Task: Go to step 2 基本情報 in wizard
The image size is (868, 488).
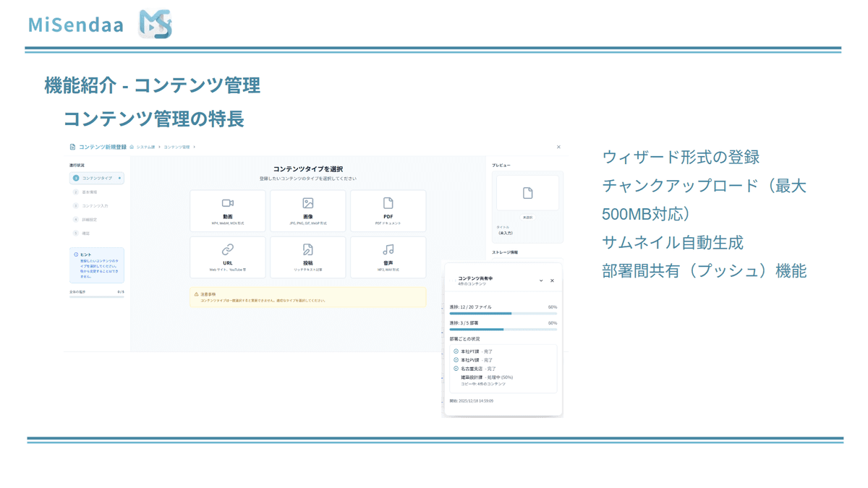Action: point(89,192)
